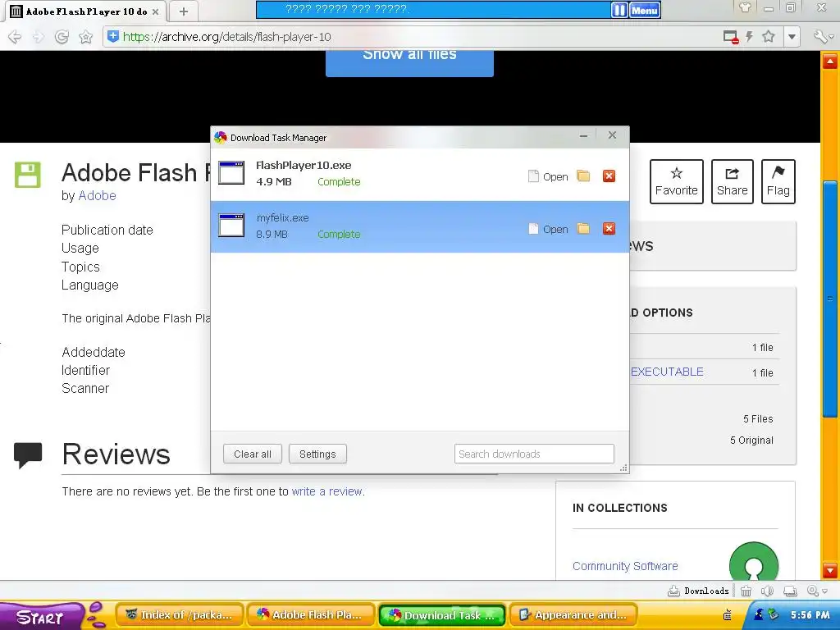
Task: Switch to the Adobe Flash Player 10 tab
Action: pos(85,11)
